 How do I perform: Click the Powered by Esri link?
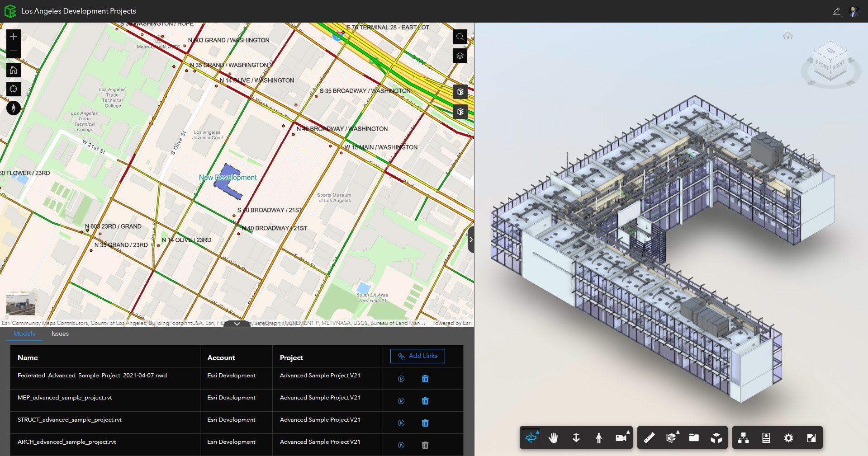coord(452,323)
